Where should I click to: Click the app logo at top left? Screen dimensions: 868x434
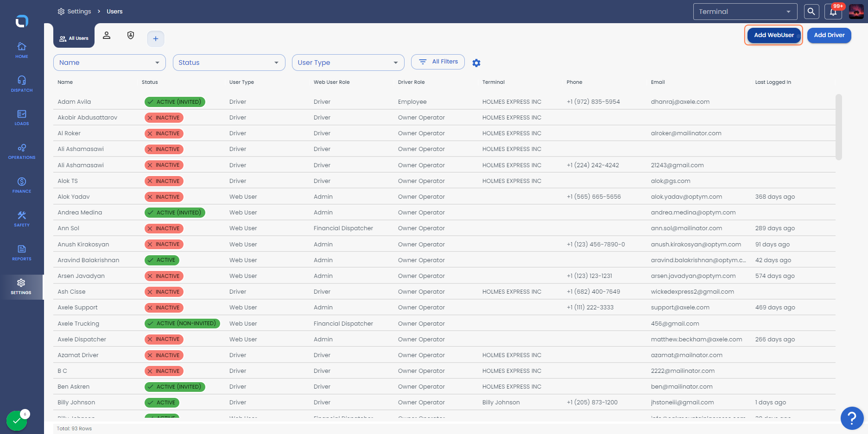(22, 21)
